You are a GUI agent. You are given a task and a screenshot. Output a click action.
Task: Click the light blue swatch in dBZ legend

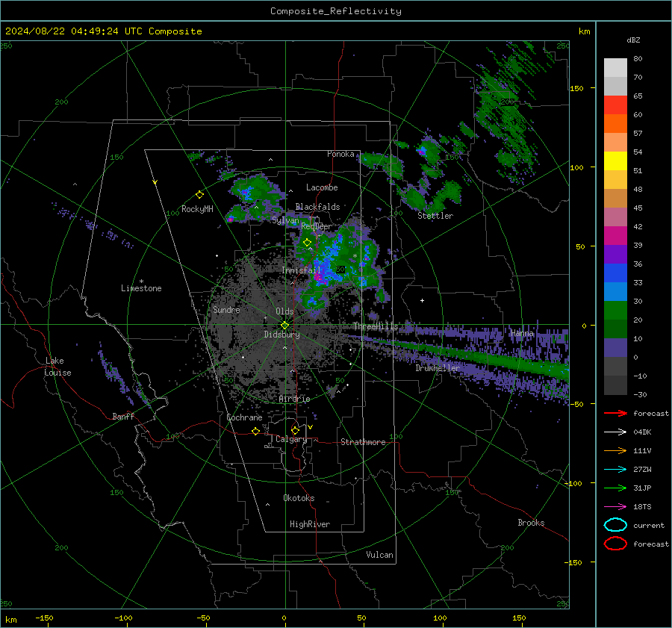coord(615,292)
